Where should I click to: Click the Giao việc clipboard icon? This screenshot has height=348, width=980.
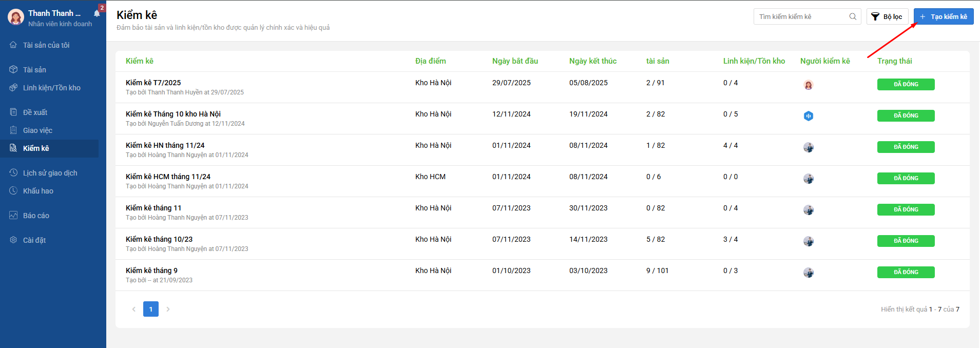[13, 130]
